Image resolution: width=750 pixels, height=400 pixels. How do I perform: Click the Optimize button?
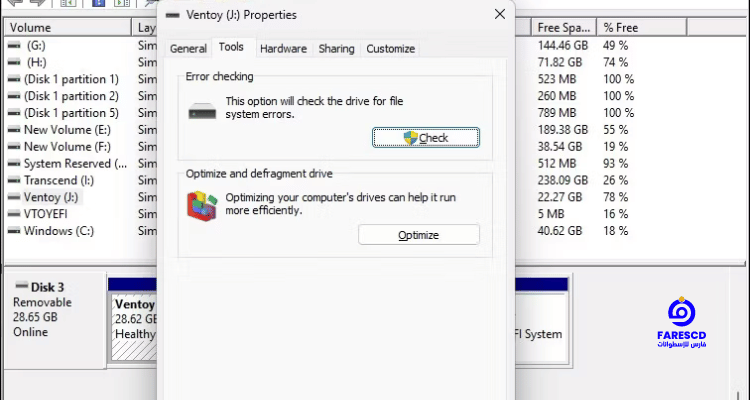pyautogui.click(x=419, y=235)
